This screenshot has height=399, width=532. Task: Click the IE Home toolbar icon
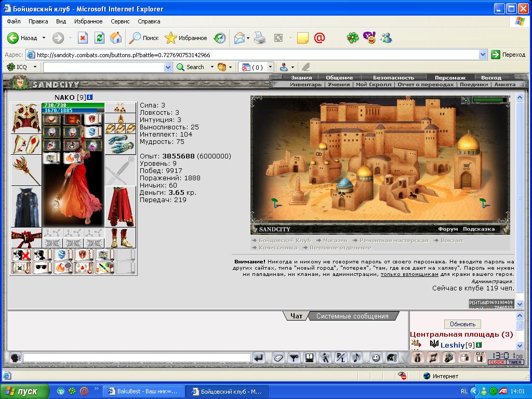coord(116,37)
